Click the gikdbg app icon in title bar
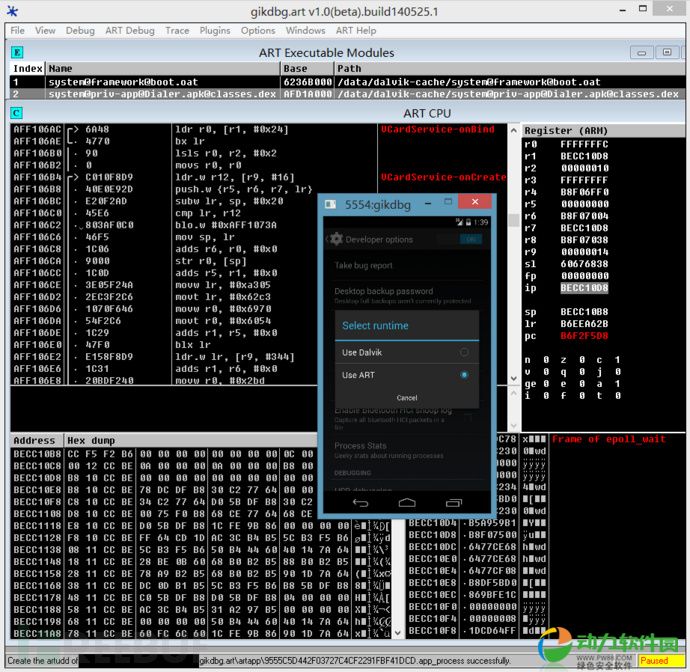Image resolution: width=690 pixels, height=672 pixels. pyautogui.click(x=12, y=11)
